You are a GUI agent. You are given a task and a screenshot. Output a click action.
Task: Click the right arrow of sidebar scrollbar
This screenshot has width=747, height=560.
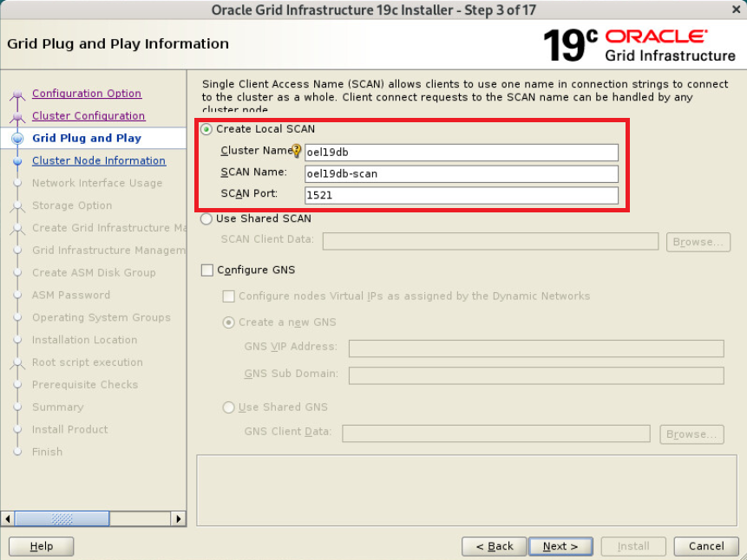click(x=178, y=518)
